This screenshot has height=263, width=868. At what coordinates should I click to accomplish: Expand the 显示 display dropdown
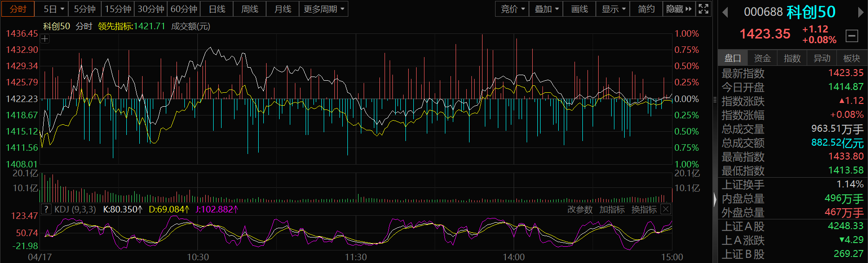pyautogui.click(x=613, y=9)
